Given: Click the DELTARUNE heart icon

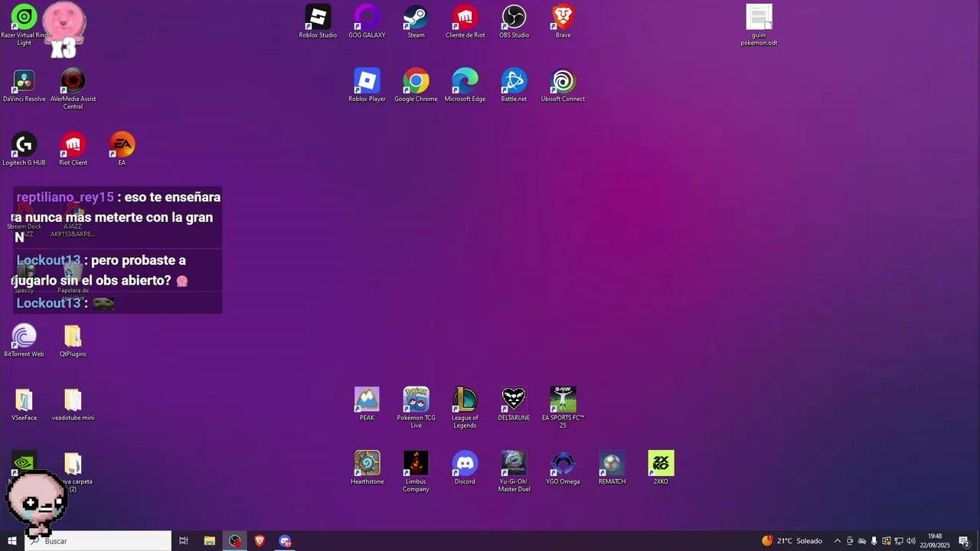Looking at the screenshot, I should pyautogui.click(x=514, y=404).
